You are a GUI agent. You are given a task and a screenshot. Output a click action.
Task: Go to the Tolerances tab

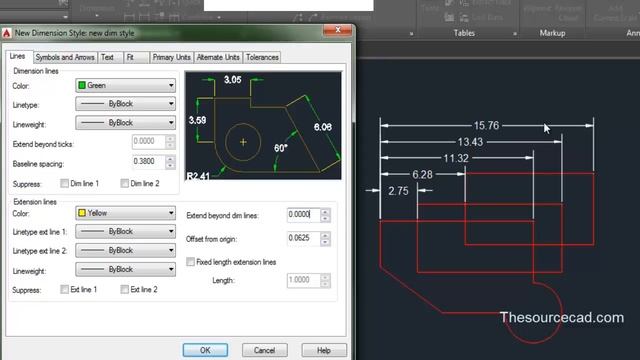262,57
